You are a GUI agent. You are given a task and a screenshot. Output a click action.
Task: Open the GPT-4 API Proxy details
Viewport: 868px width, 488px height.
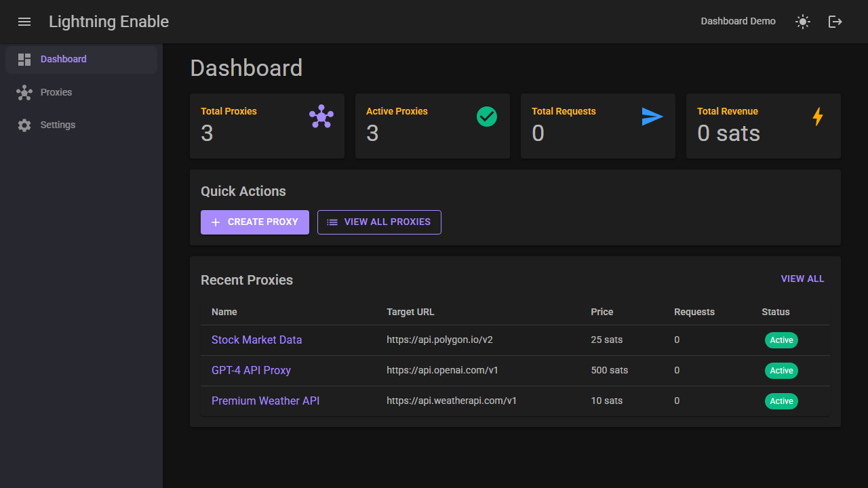point(251,370)
